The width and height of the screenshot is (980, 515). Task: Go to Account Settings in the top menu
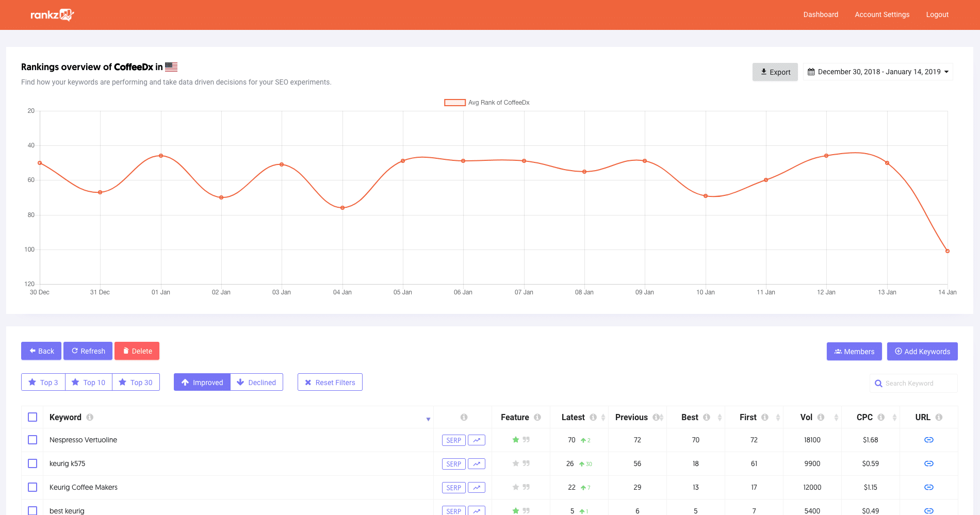point(882,14)
